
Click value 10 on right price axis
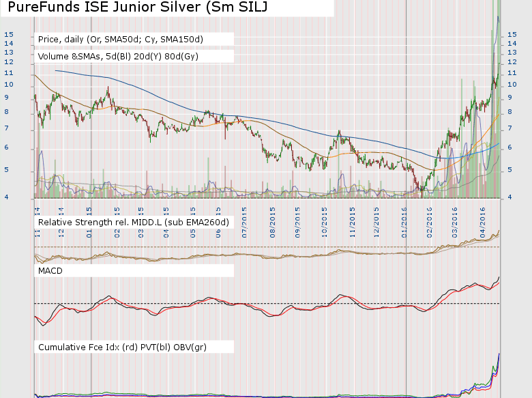[x=512, y=84]
